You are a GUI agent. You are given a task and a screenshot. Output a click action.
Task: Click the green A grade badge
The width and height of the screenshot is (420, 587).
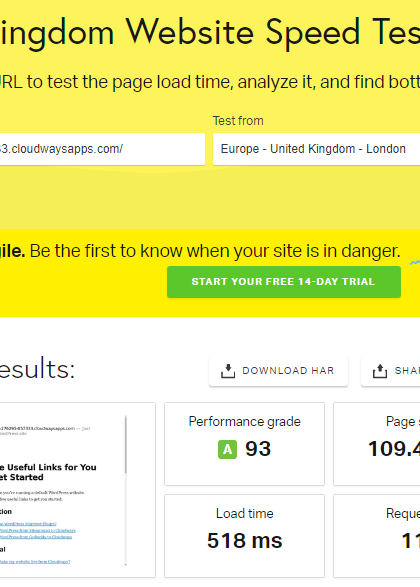[x=227, y=449]
